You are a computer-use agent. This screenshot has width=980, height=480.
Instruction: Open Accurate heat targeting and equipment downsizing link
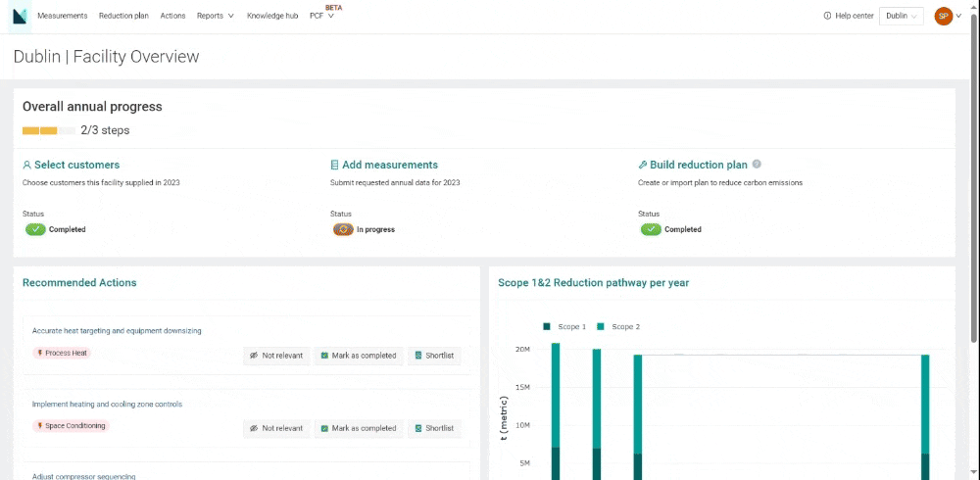click(x=117, y=331)
